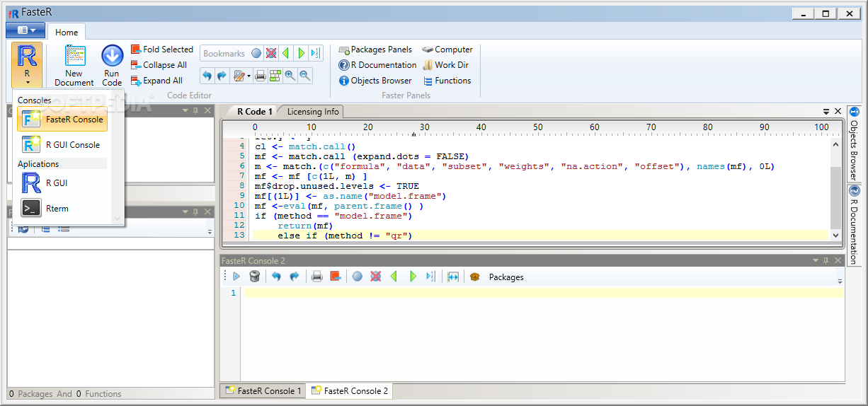Open R Documentation side tab

854,225
